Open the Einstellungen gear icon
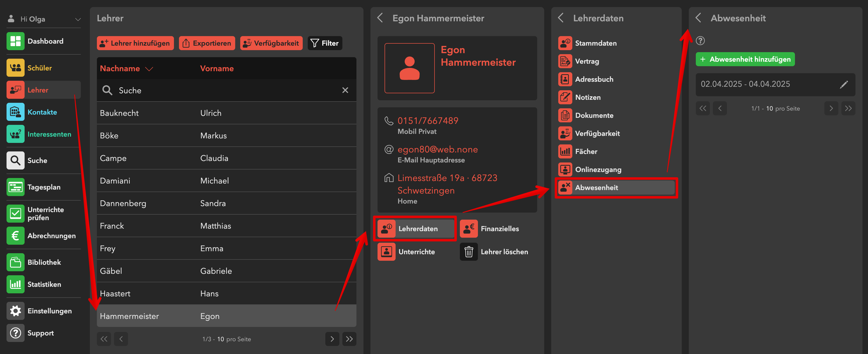 15,311
